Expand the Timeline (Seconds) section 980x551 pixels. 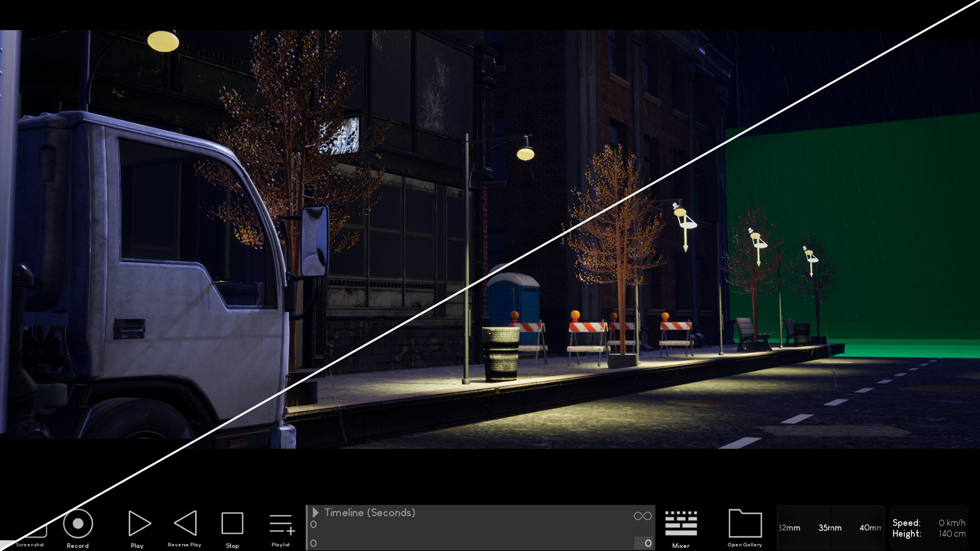(315, 513)
